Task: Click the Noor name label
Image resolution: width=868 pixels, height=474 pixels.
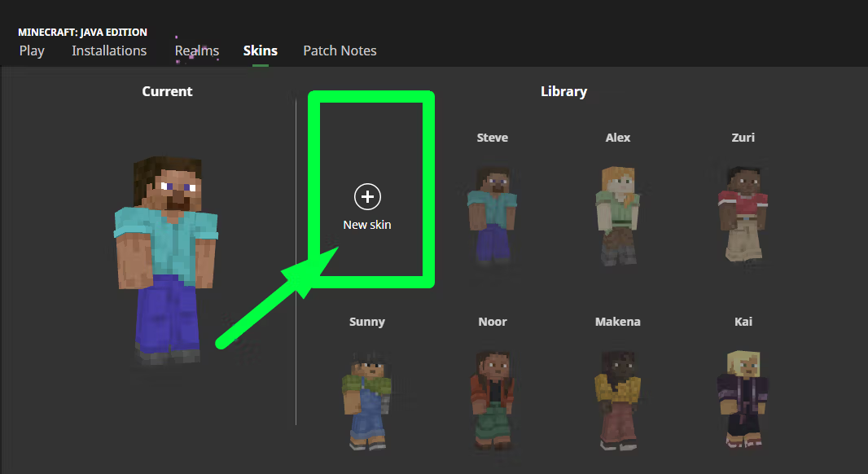Action: pyautogui.click(x=493, y=322)
